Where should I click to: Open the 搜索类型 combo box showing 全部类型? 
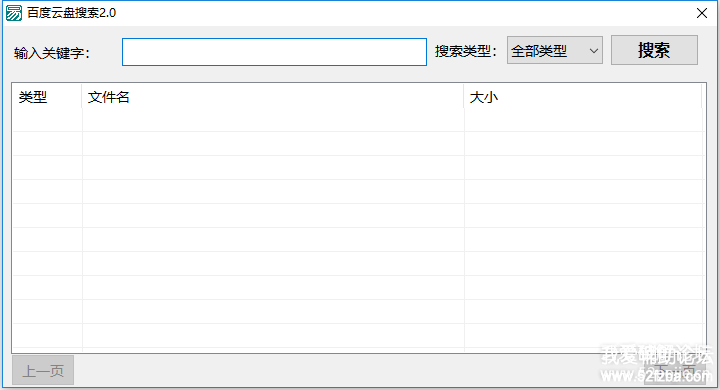pos(555,50)
